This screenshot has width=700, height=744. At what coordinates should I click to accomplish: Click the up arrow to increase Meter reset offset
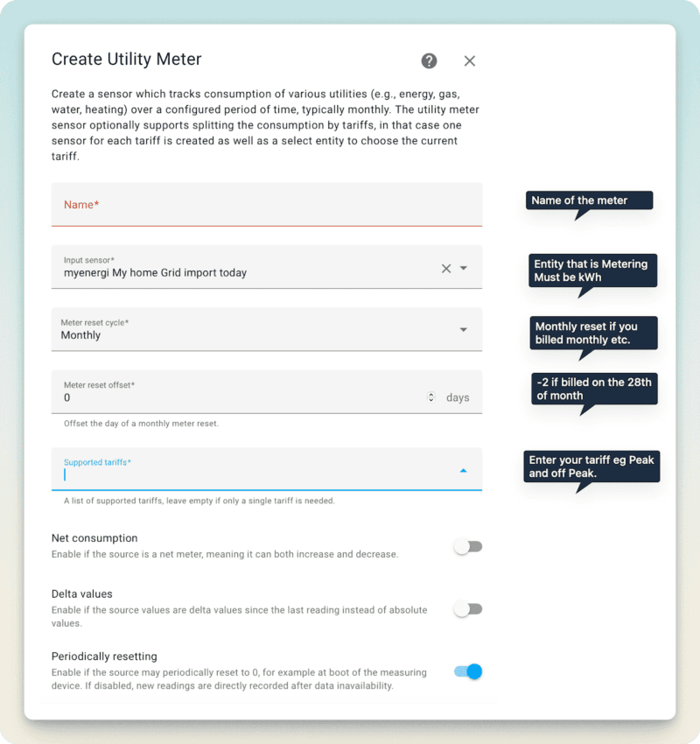click(x=430, y=392)
